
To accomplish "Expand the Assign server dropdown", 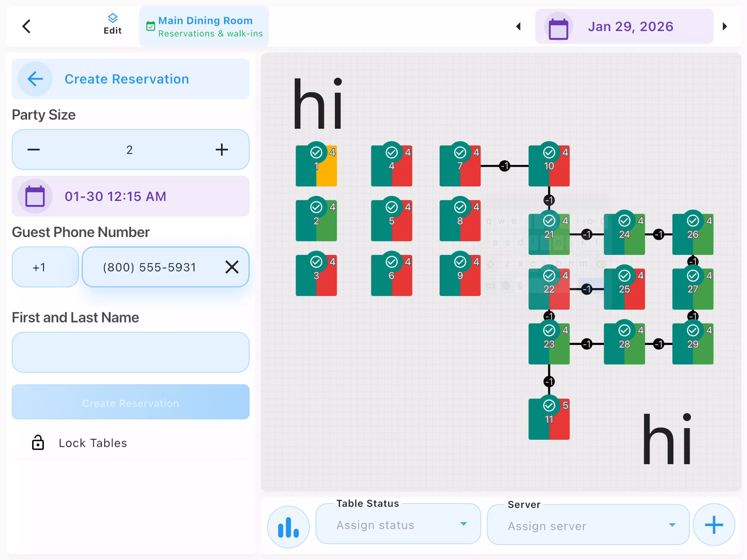I will coord(588,525).
